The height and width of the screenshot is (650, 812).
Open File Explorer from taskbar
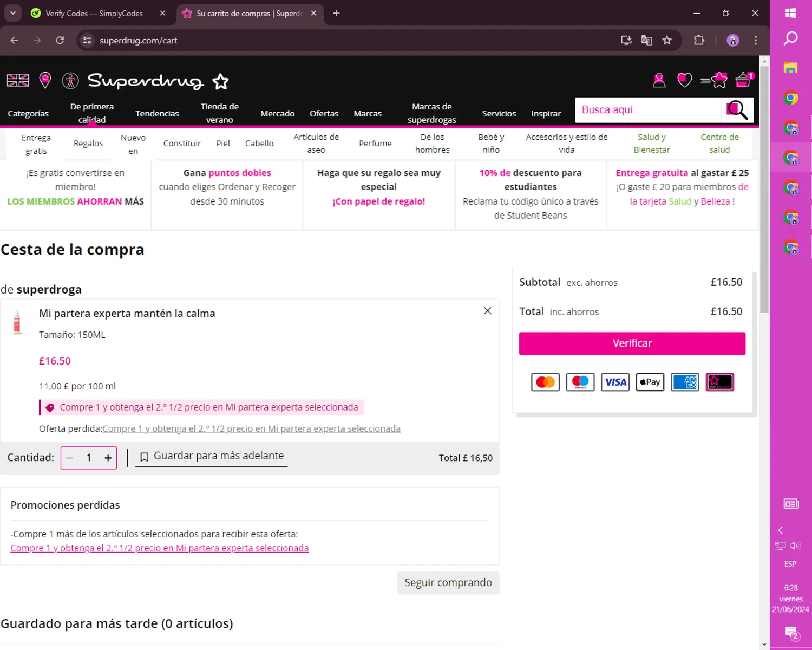pos(791,68)
